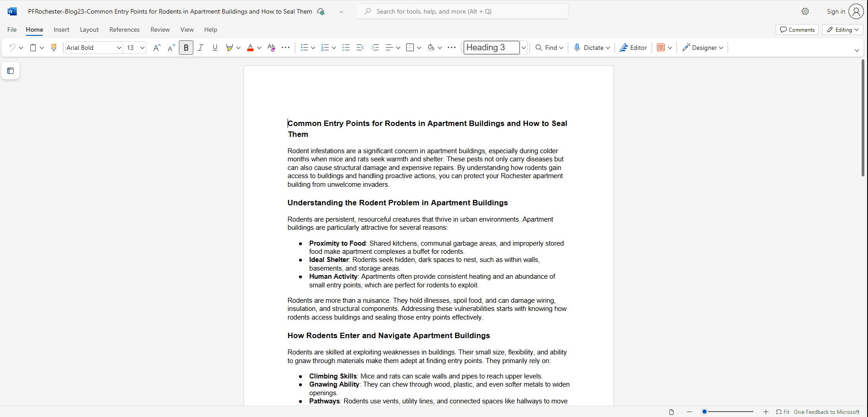Open more font options ellipsis
This screenshot has width=868, height=417.
(x=285, y=48)
